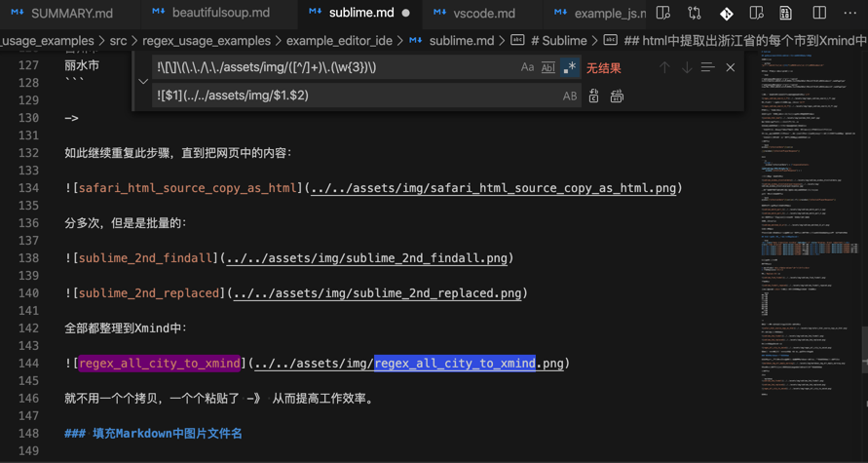Click the 无结果 no-results label

pos(603,68)
